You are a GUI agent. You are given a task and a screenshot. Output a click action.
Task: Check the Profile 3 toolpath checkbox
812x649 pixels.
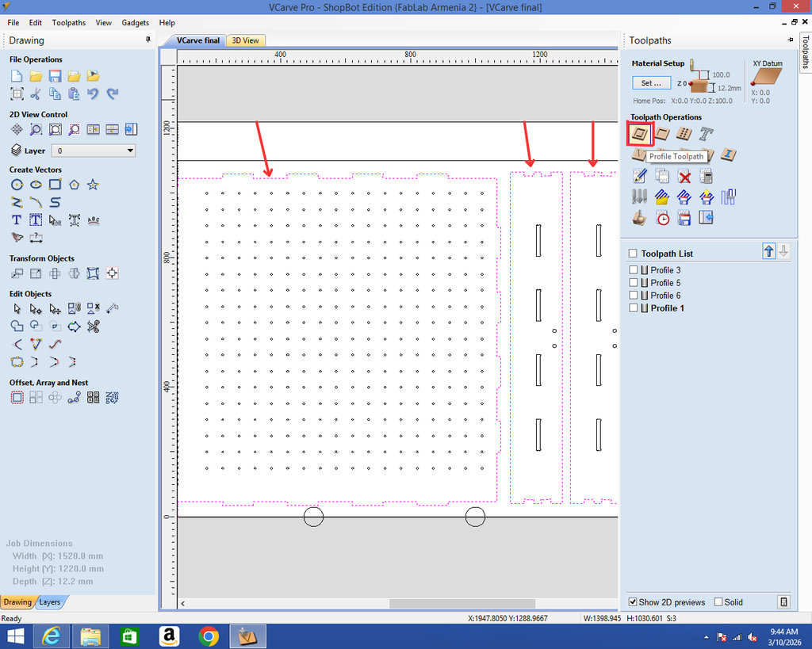point(633,269)
